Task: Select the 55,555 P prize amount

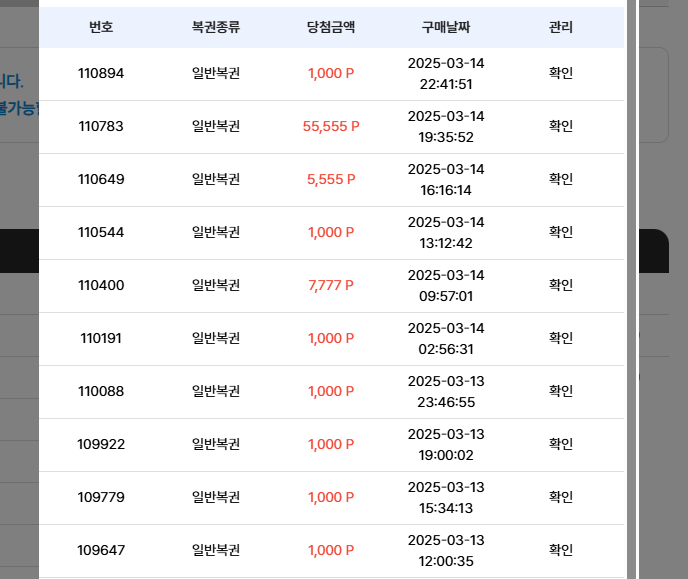Action: point(331,126)
